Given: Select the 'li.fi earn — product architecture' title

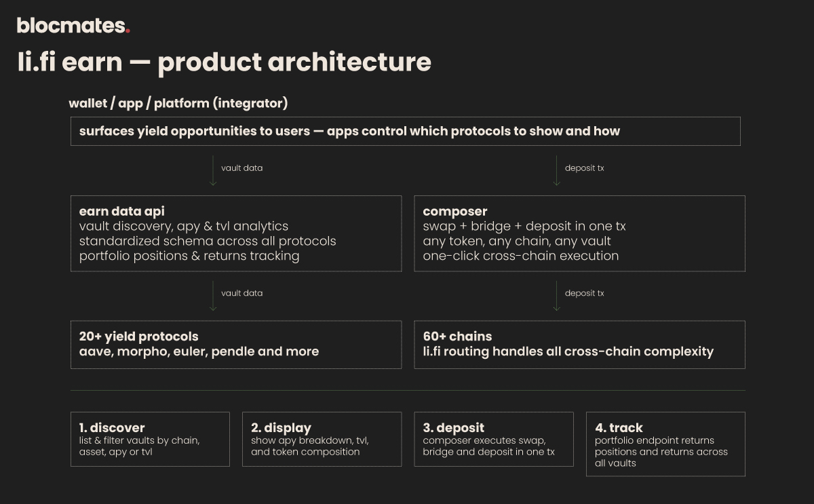Looking at the screenshot, I should 225,62.
